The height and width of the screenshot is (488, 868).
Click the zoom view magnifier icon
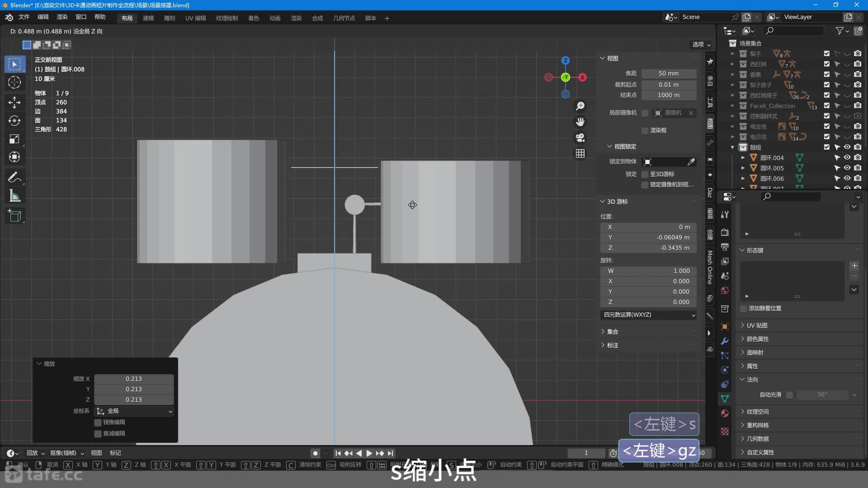tap(580, 106)
